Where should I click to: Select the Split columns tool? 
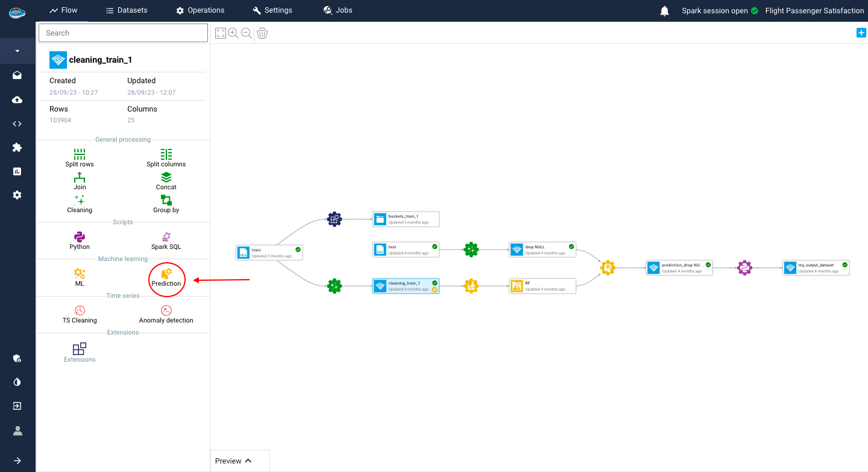point(166,155)
